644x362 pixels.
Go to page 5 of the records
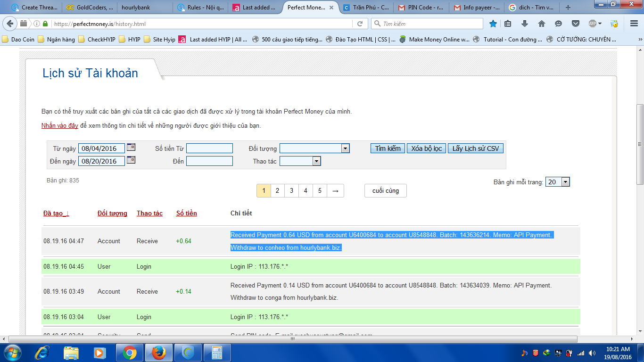point(320,190)
